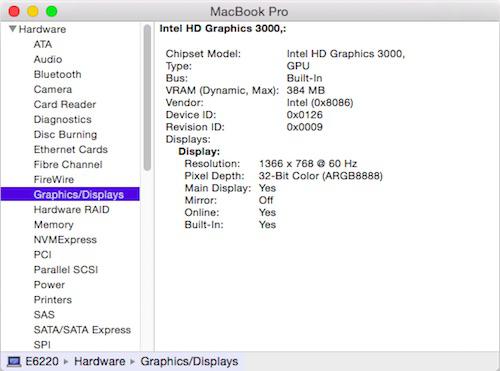Click the Device ID value '0x0126'
This screenshot has width=500, height=371.
click(305, 115)
